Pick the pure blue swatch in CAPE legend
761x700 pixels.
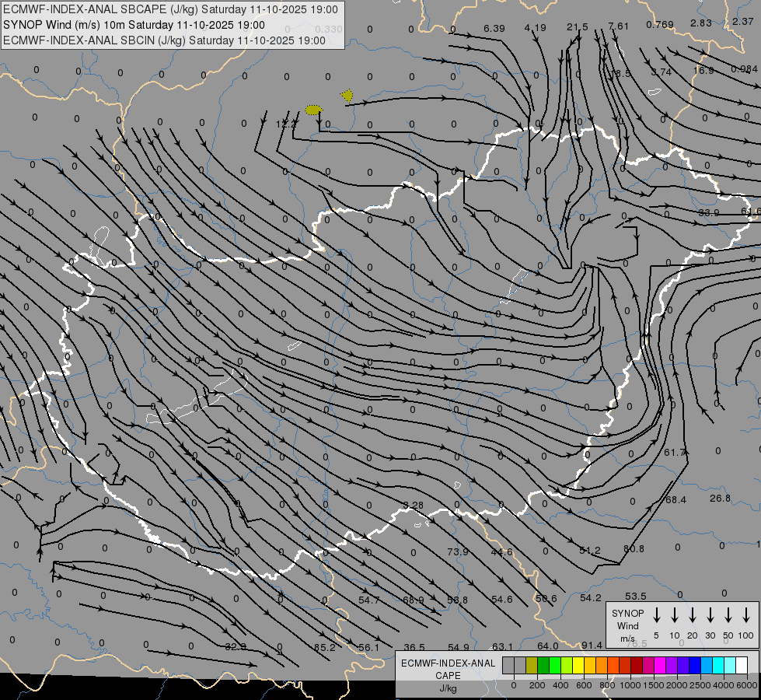tap(694, 666)
